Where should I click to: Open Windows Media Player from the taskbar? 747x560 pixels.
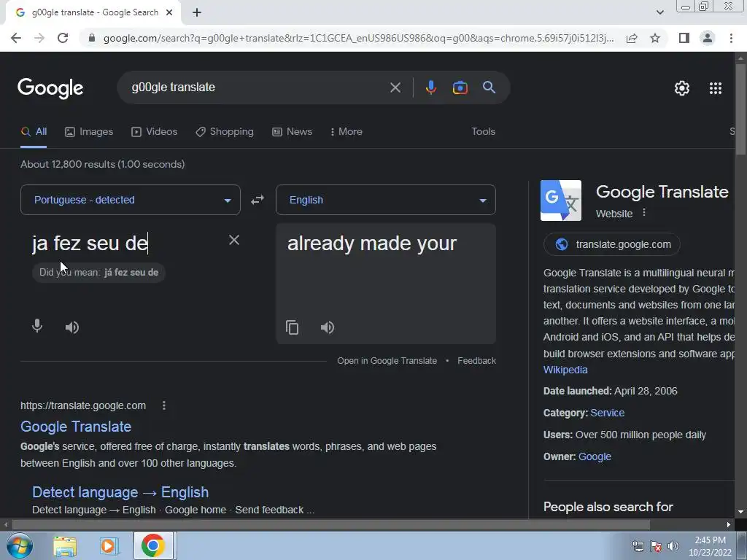109,545
